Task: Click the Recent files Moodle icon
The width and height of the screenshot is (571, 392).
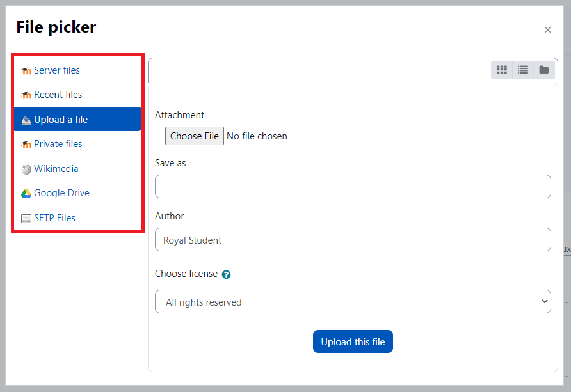Action: [26, 95]
